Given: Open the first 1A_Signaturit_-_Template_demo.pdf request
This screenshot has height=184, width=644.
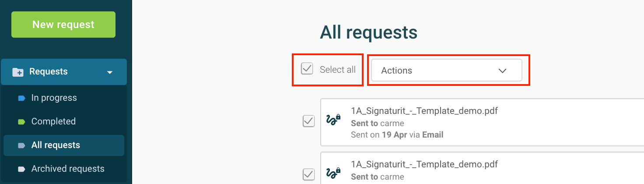Looking at the screenshot, I should coord(482,122).
